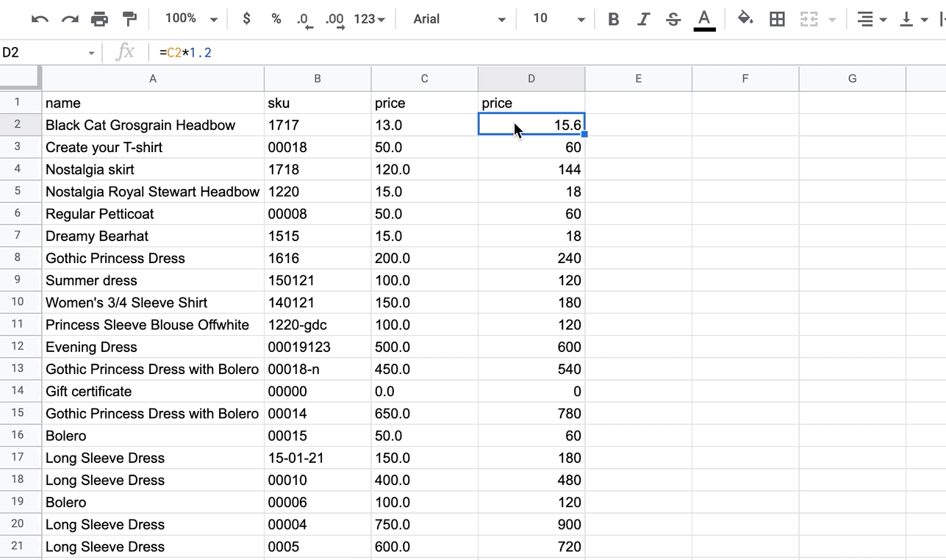Screen dimensions: 946x560
Task: Expand the merge cells dropdown arrow
Action: coord(832,20)
